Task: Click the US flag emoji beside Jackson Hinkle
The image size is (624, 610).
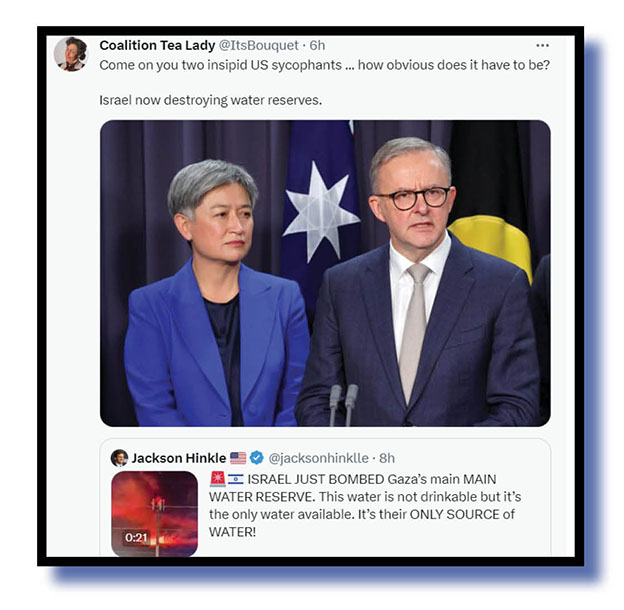Action: [238, 458]
